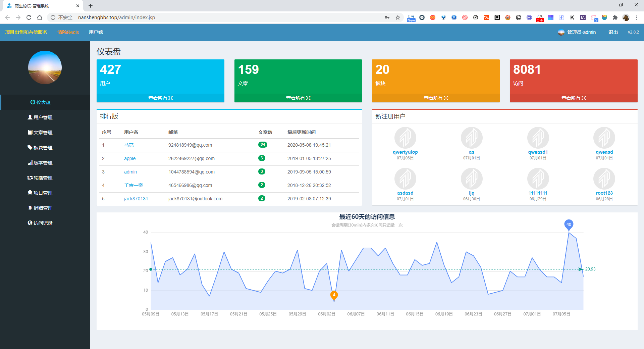Viewport: 644px width, 349px height.
Task: Click 清除Redis in the top navigation
Action: click(x=68, y=32)
